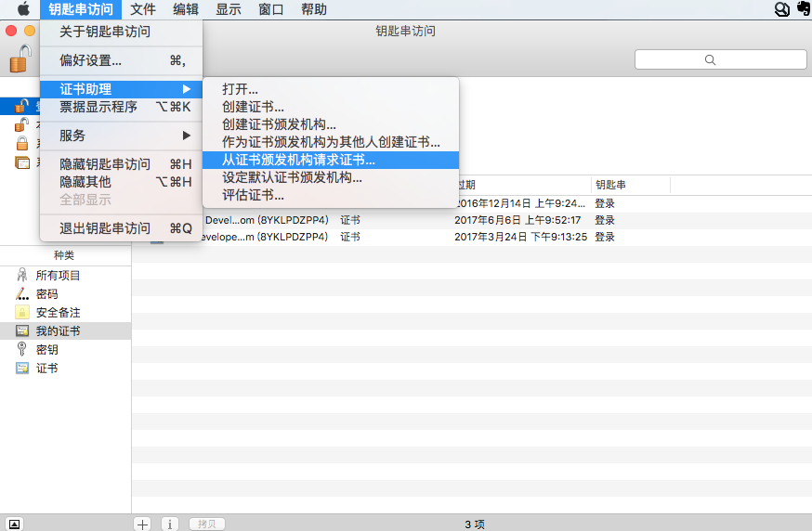This screenshot has height=531, width=812.
Task: Open the 文件 menu
Action: click(x=143, y=9)
